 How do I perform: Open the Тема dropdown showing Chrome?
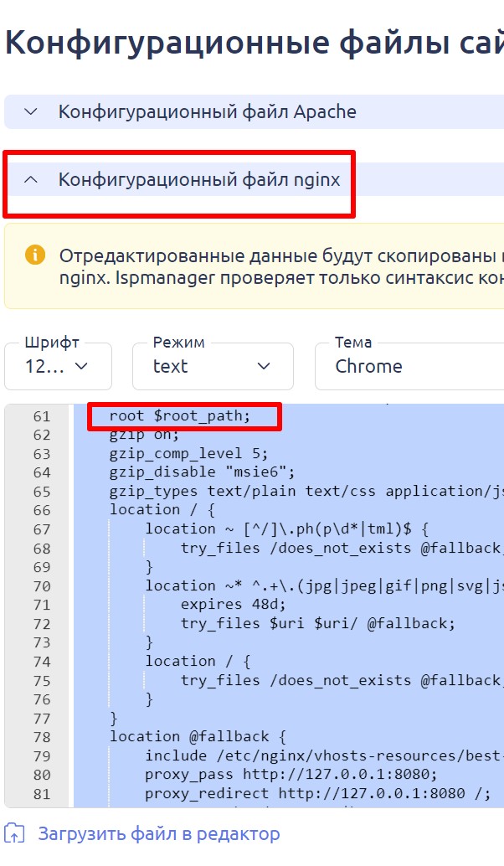pyautogui.click(x=409, y=366)
